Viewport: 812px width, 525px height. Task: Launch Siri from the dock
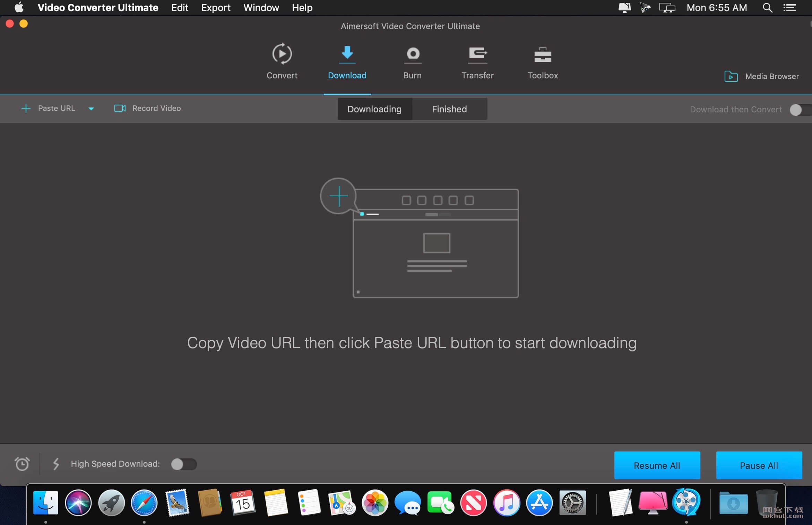pos(78,502)
